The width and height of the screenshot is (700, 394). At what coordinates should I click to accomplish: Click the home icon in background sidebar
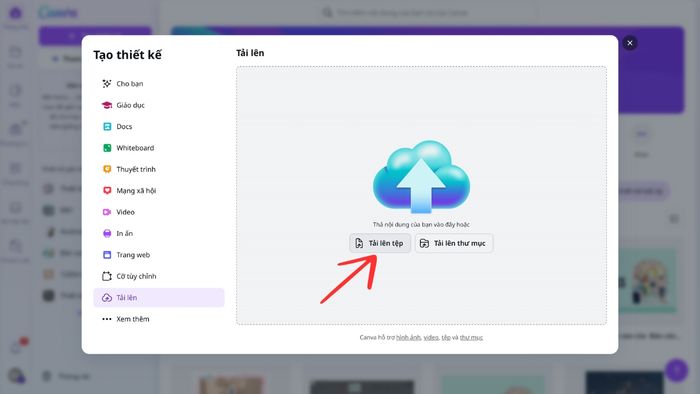click(x=16, y=13)
